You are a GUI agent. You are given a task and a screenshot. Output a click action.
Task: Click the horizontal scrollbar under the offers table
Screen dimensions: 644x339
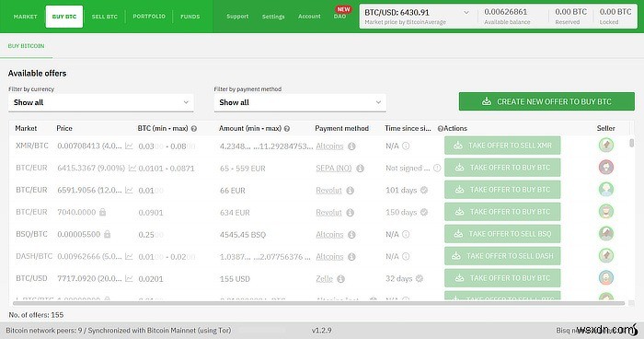pyautogui.click(x=318, y=303)
